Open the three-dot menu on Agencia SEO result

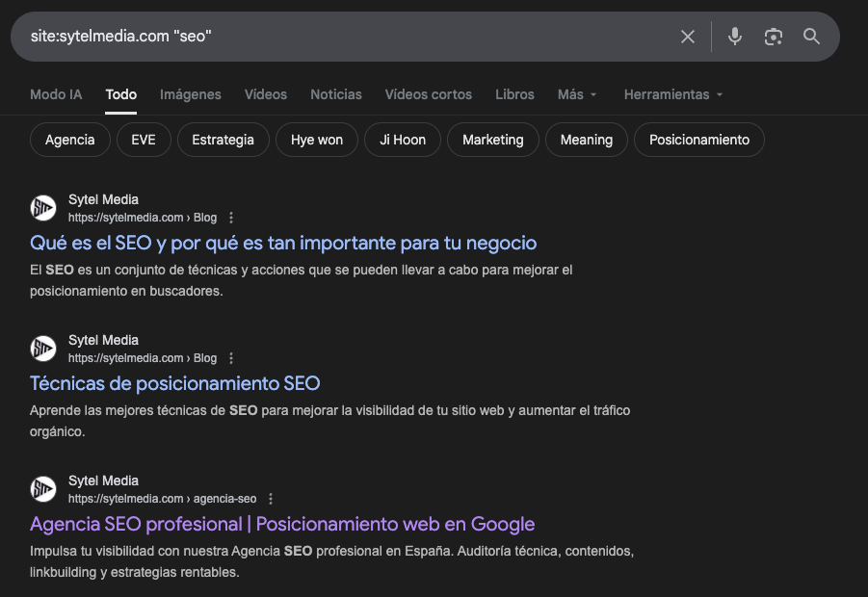(270, 499)
